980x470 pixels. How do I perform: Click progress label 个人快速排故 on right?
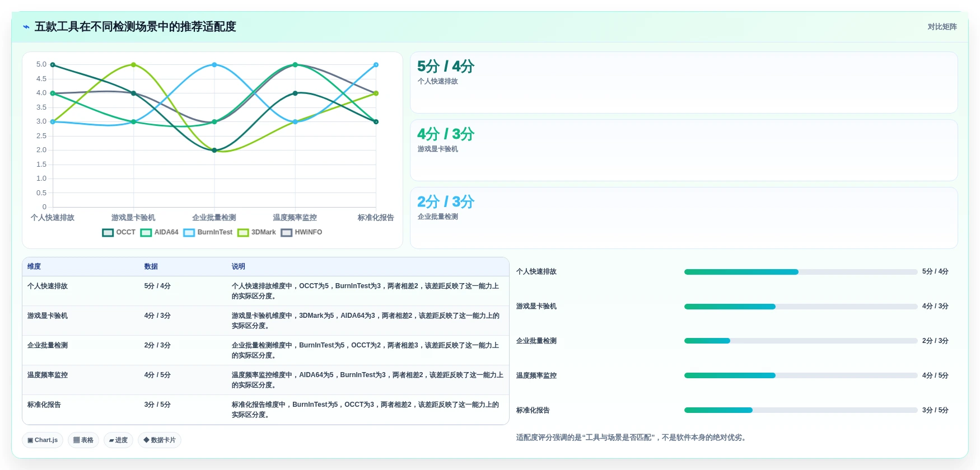(x=536, y=272)
